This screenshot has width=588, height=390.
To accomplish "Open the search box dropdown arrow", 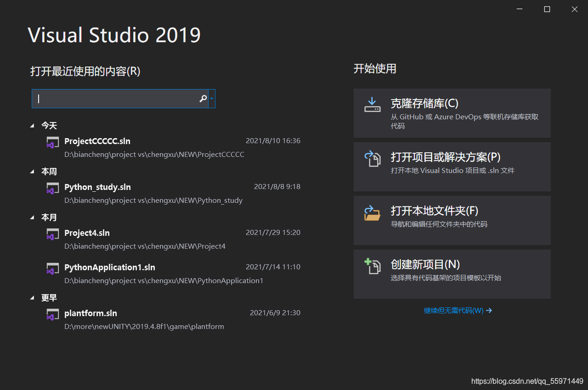I will (x=212, y=99).
